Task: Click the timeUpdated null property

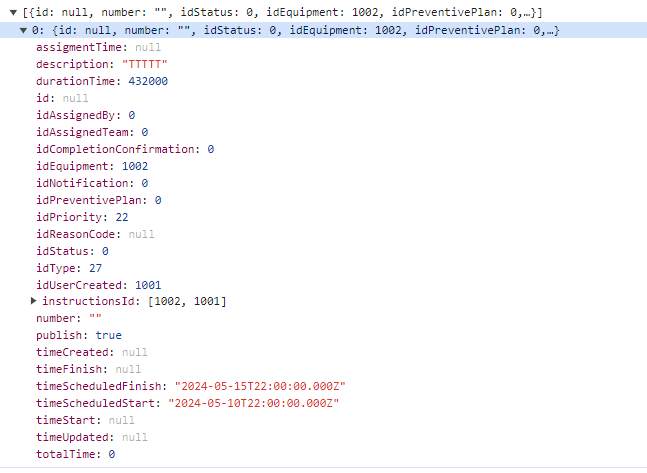Action: pyautogui.click(x=91, y=437)
